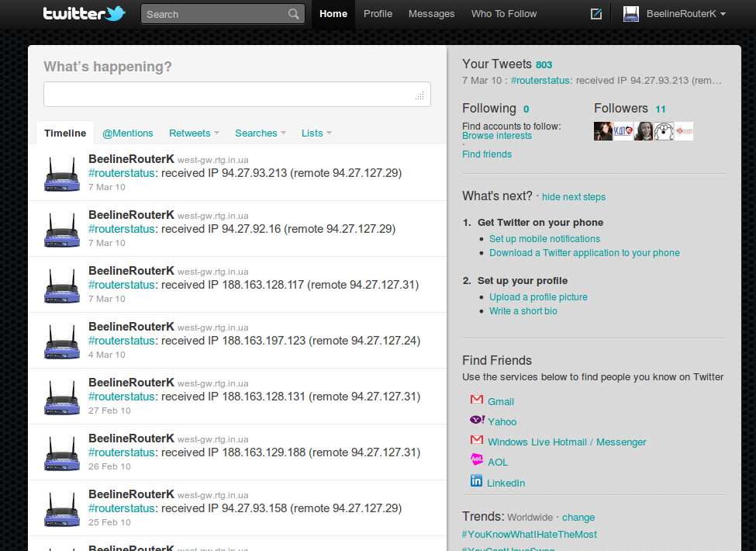
Task: Click the Windows Live Hotmail envelope icon
Action: click(x=477, y=440)
